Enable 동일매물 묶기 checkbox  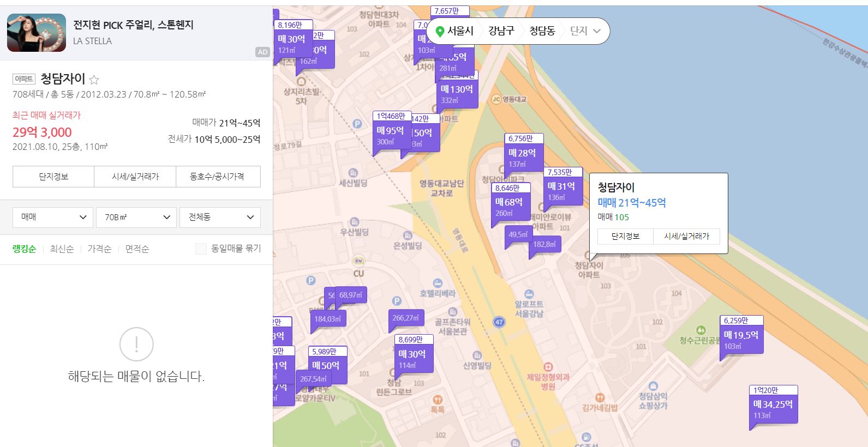point(201,249)
